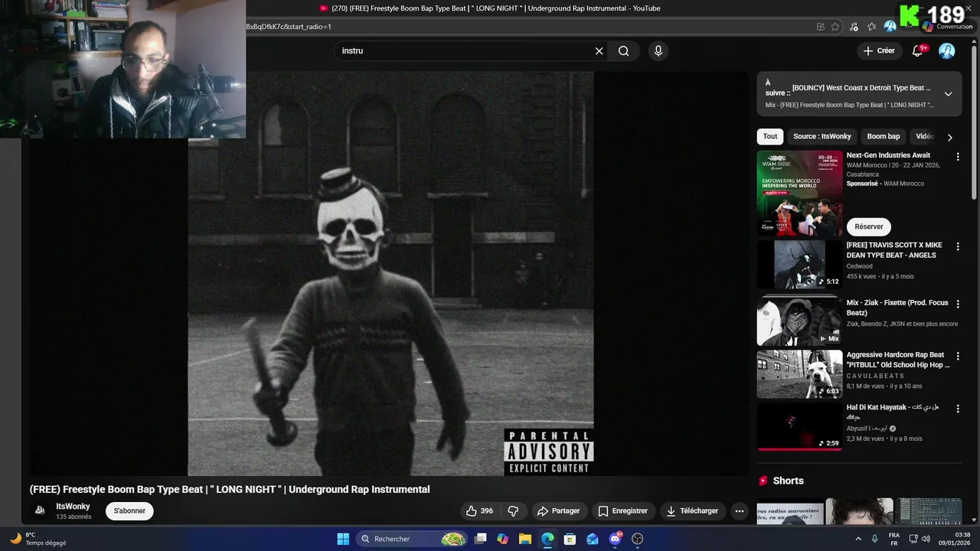Open options for Mix - Ziak - Fixette

tap(957, 305)
